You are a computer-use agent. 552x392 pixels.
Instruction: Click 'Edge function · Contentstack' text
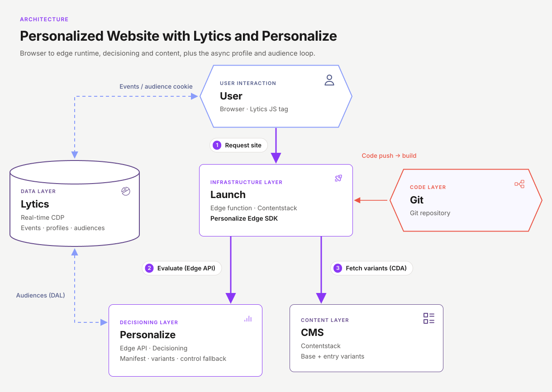254,208
